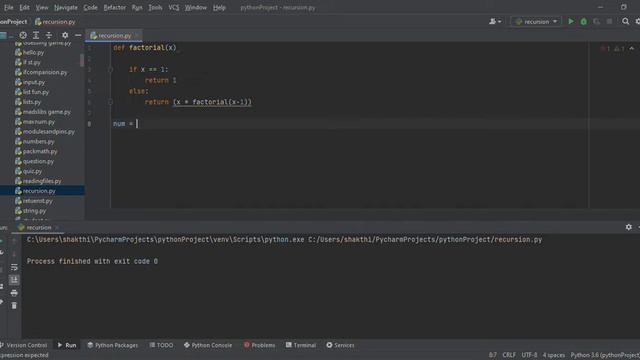Open the Refactor menu
640x360 pixels.
click(x=115, y=7)
